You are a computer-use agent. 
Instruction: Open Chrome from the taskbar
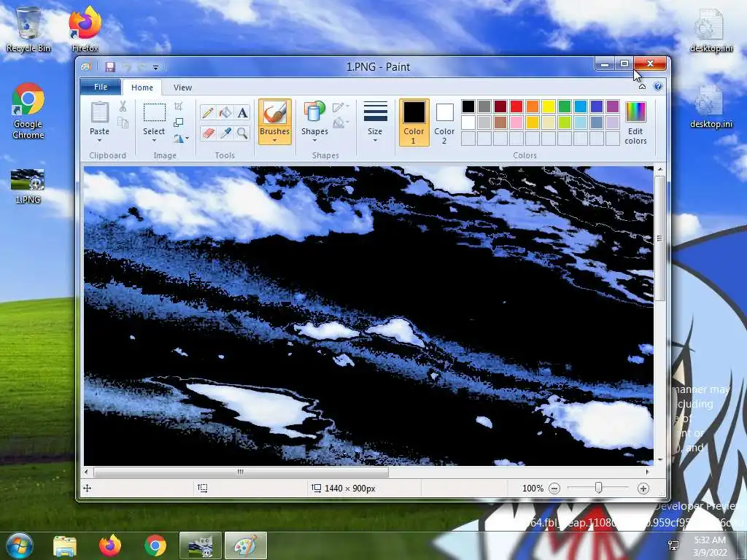coord(155,545)
